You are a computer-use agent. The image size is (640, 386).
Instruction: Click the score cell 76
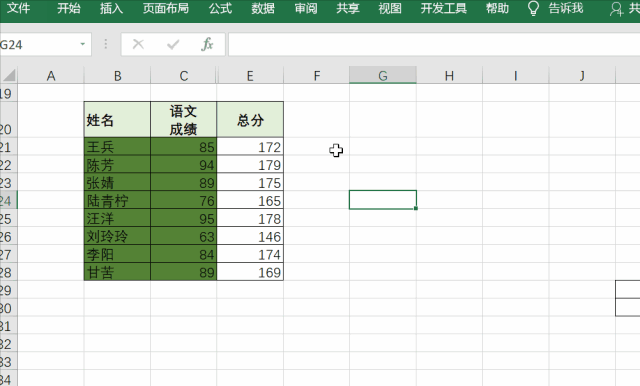click(x=183, y=200)
